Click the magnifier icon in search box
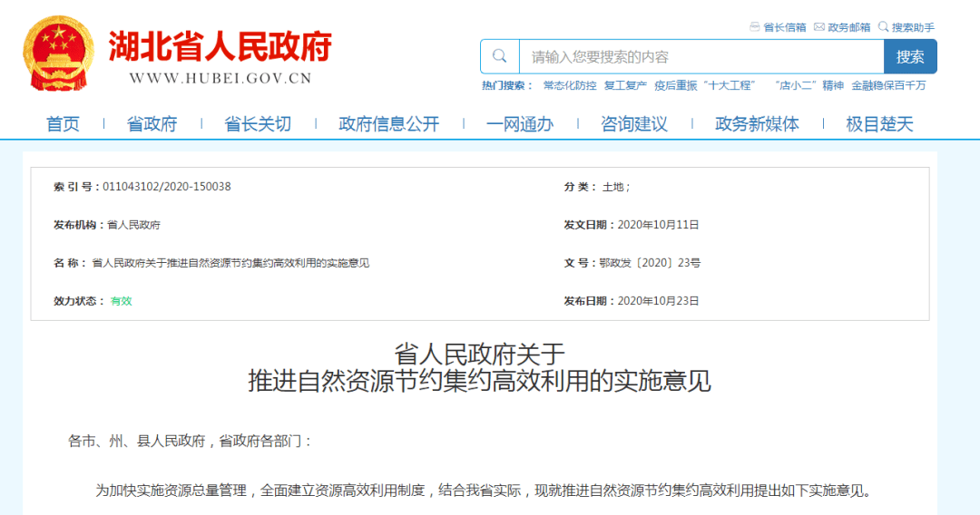The width and height of the screenshot is (980, 515). pyautogui.click(x=500, y=56)
